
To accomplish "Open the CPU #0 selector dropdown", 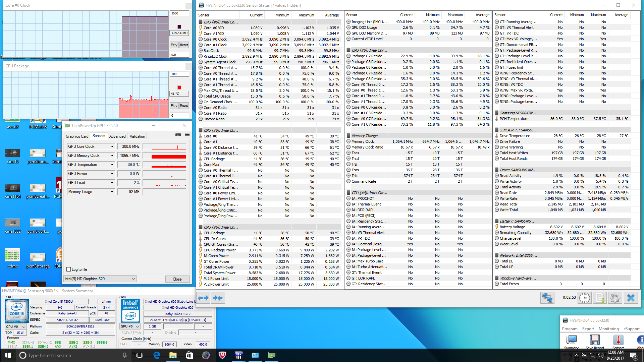I will pos(15,326).
